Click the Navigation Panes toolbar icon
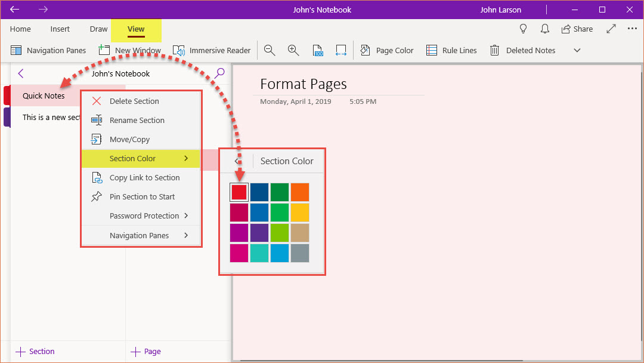644x363 pixels. 17,51
